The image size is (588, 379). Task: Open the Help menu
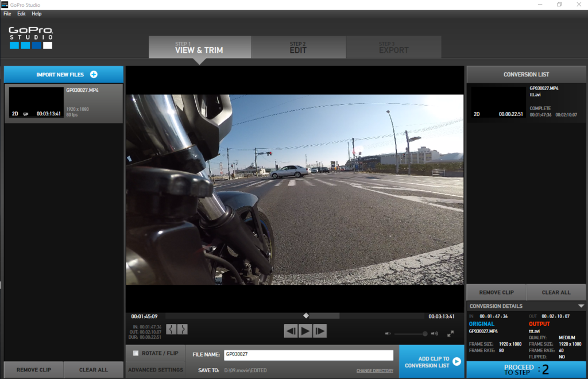[37, 13]
